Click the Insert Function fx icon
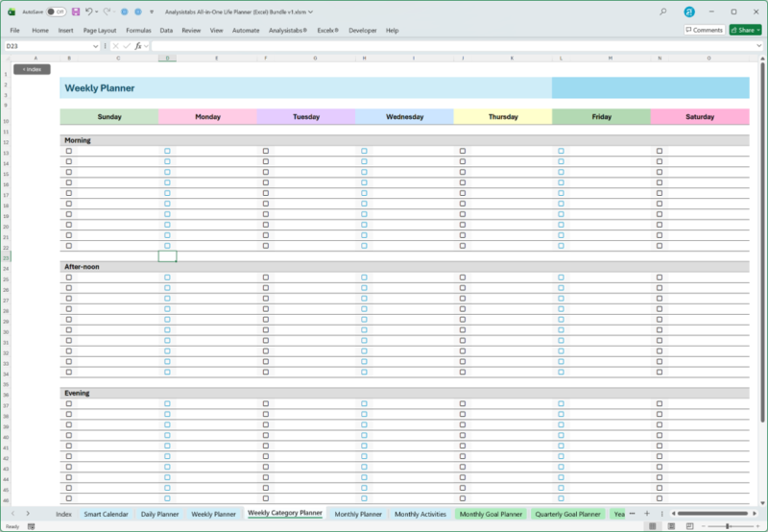 [x=138, y=46]
